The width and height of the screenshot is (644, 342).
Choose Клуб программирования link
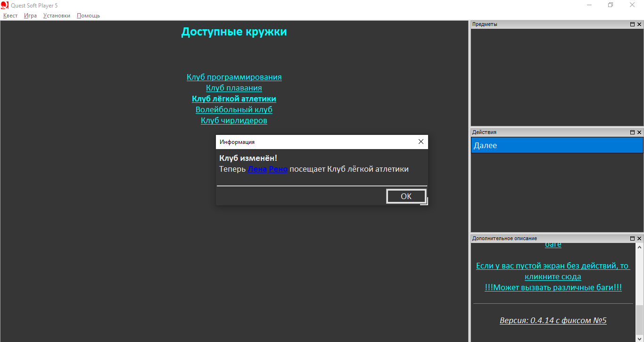[234, 77]
